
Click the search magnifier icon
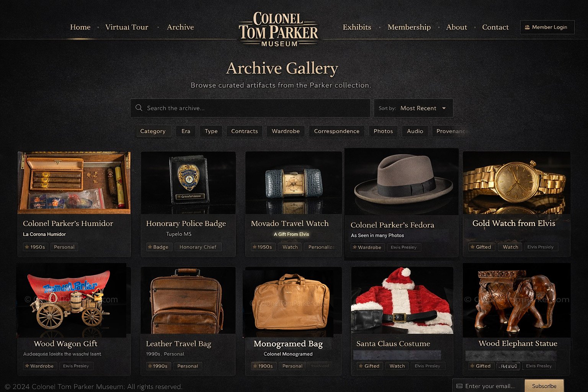tap(139, 108)
